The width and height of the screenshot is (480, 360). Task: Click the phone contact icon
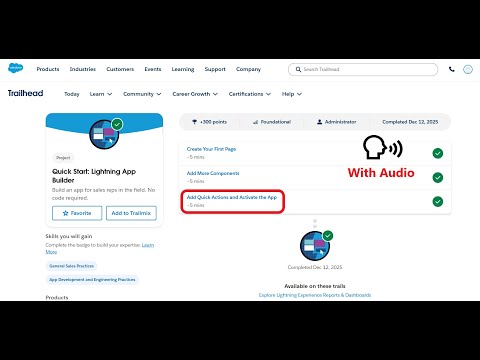click(452, 69)
